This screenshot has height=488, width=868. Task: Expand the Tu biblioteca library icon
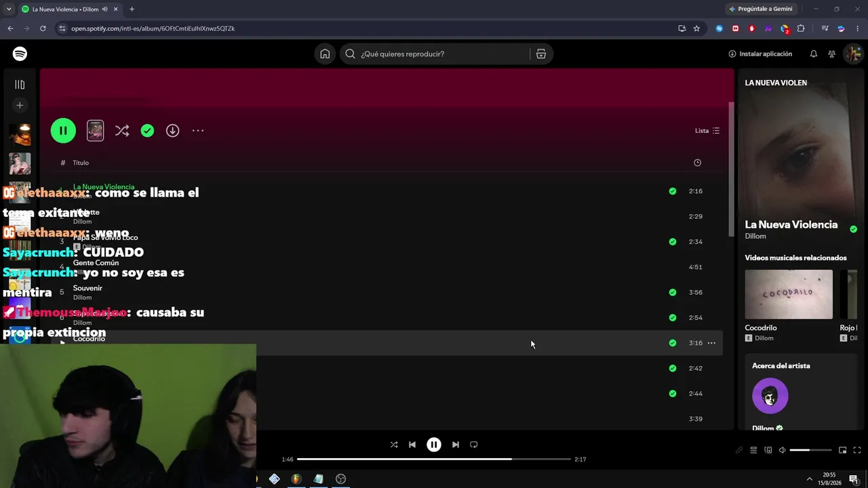pyautogui.click(x=20, y=85)
